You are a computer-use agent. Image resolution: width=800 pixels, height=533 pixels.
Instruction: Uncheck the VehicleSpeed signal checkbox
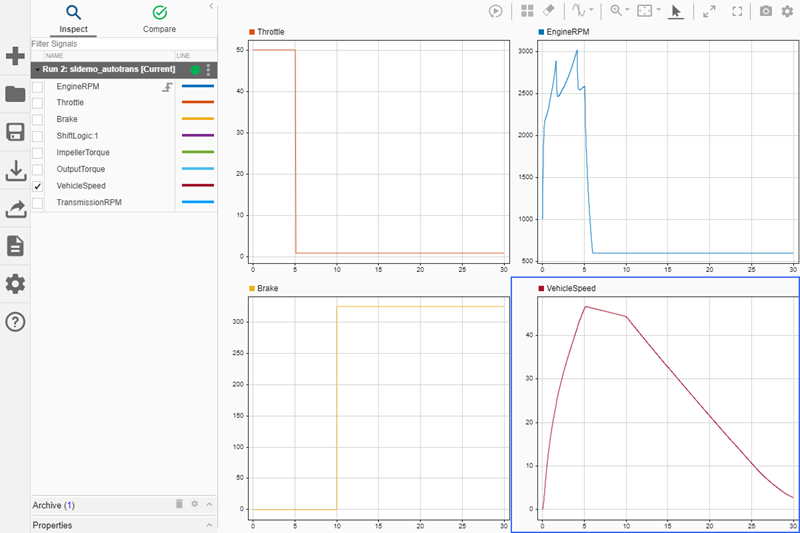click(x=38, y=186)
